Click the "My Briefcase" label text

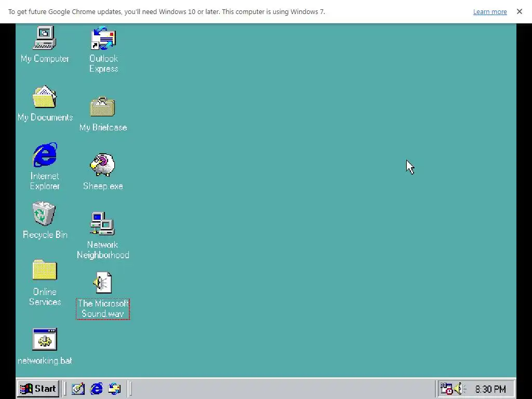(103, 128)
